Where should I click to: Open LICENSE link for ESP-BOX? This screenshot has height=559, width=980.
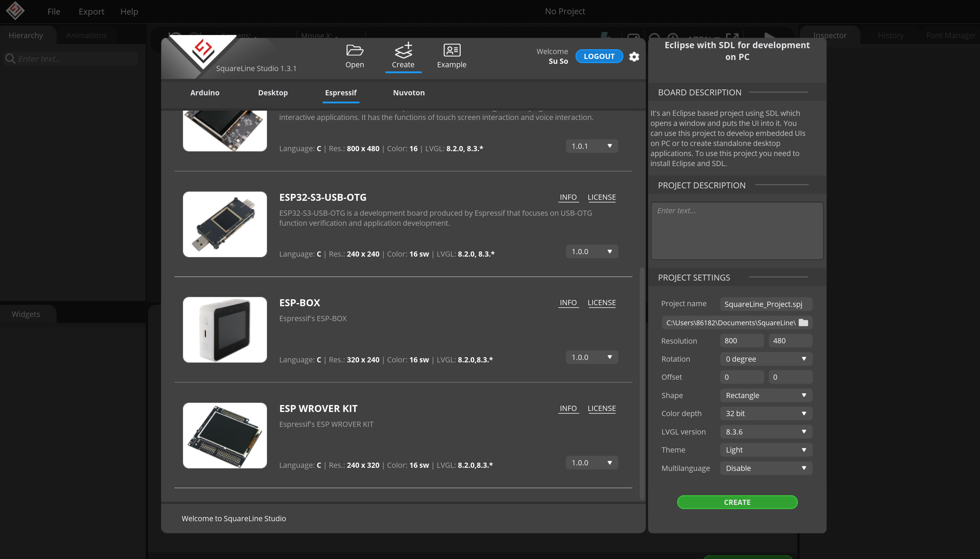(x=602, y=302)
